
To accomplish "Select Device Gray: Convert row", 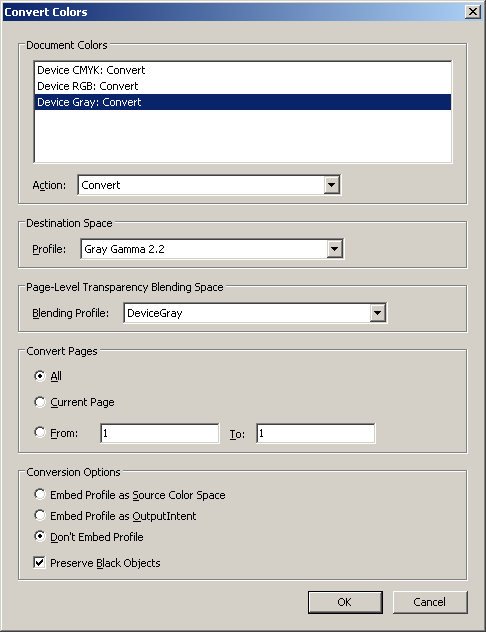I will tap(243, 102).
